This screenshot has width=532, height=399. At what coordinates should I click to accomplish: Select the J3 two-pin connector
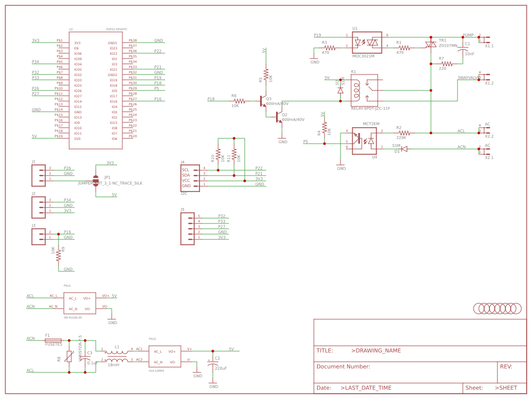pos(39,237)
